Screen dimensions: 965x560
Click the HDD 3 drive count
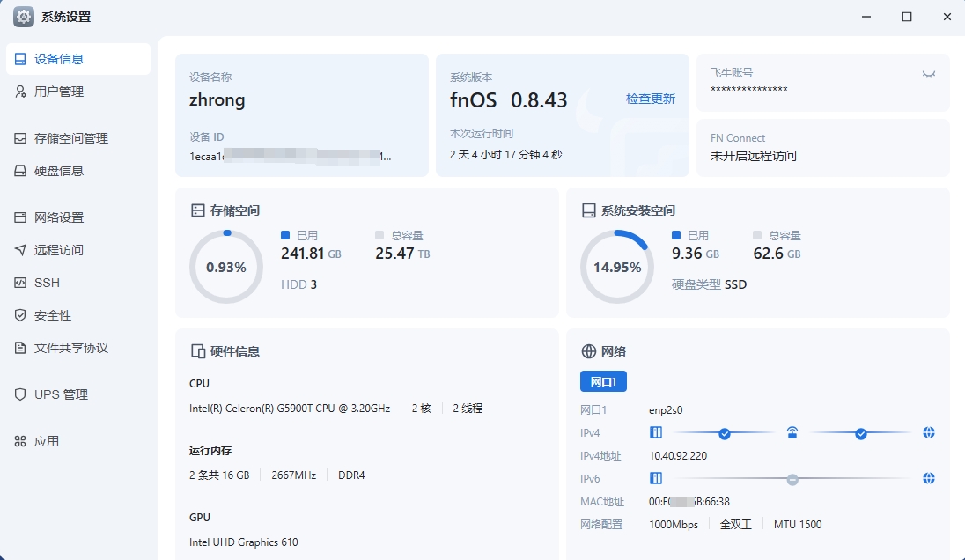pos(298,284)
